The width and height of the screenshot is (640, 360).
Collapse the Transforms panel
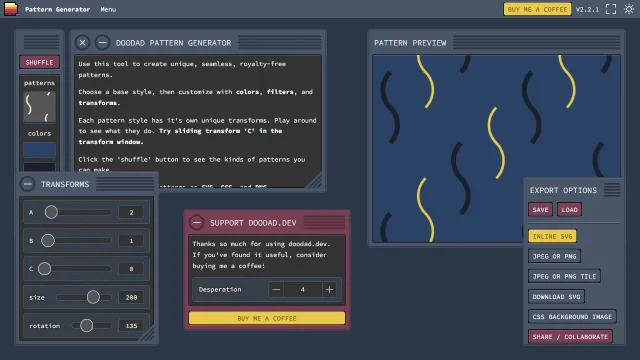click(x=27, y=184)
